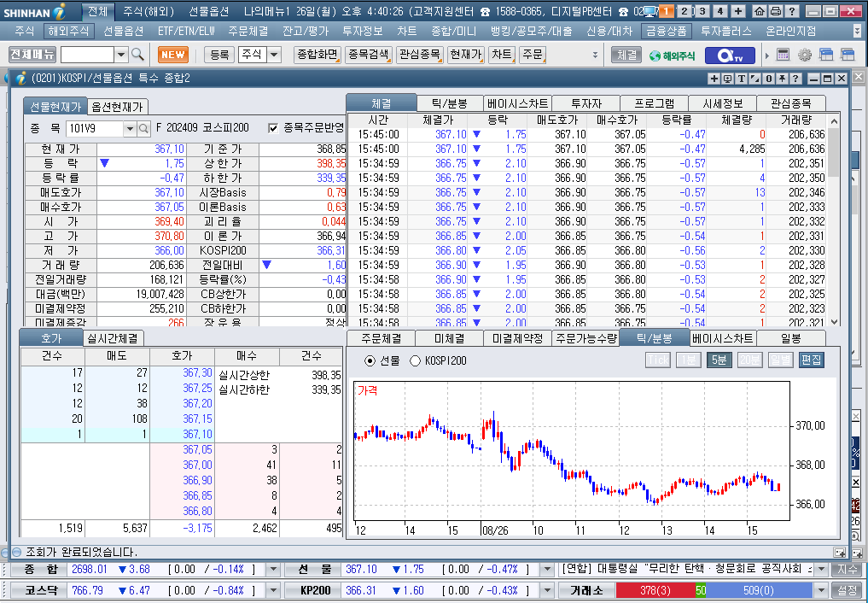This screenshot has height=603, width=868.
Task: Toggle the 편집 chart button
Action: pos(811,360)
